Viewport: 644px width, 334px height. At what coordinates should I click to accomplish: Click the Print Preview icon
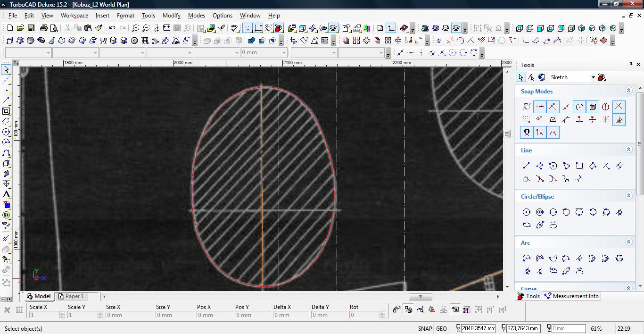(x=54, y=28)
